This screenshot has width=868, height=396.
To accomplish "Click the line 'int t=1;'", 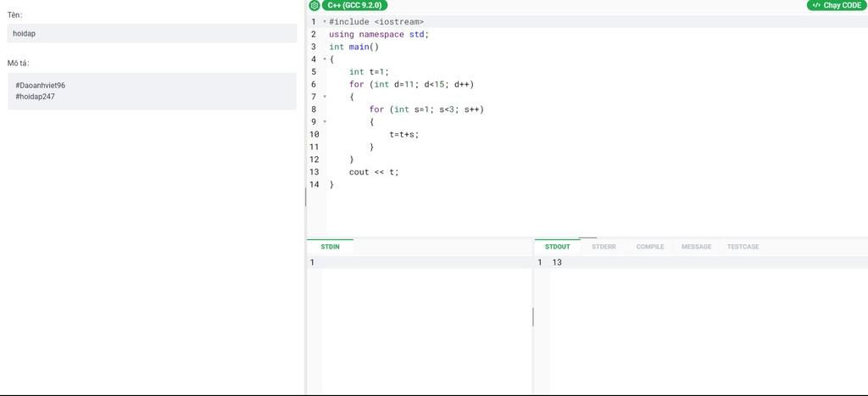I will [x=370, y=72].
